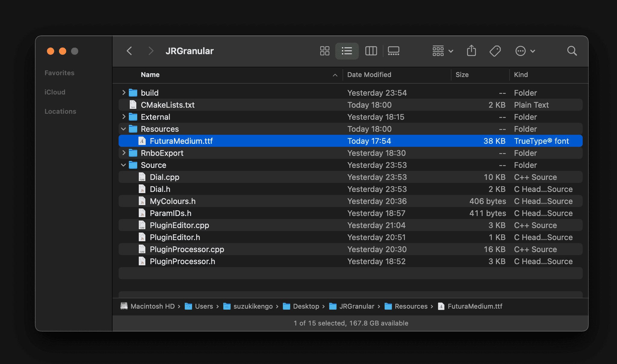Expand the build folder
This screenshot has height=364, width=617.
[x=124, y=93]
